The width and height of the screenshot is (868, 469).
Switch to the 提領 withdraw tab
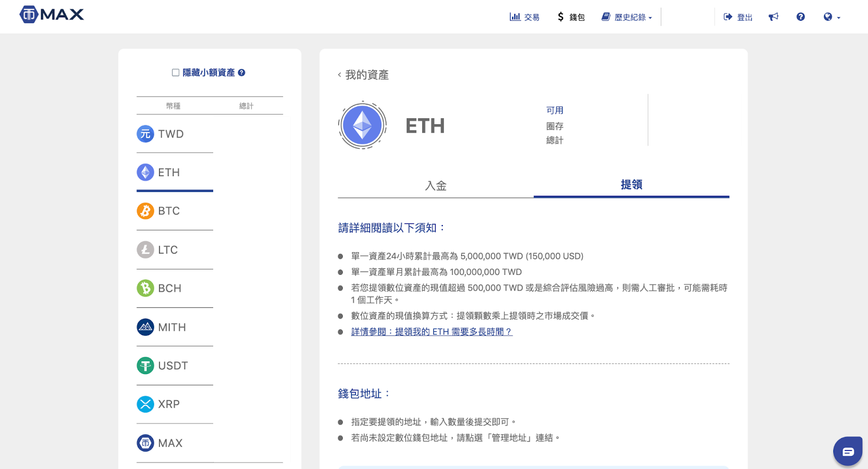click(631, 185)
